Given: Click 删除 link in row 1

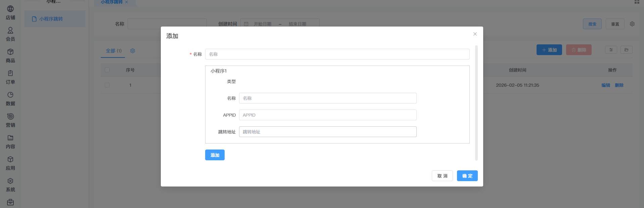Looking at the screenshot, I should point(619,85).
